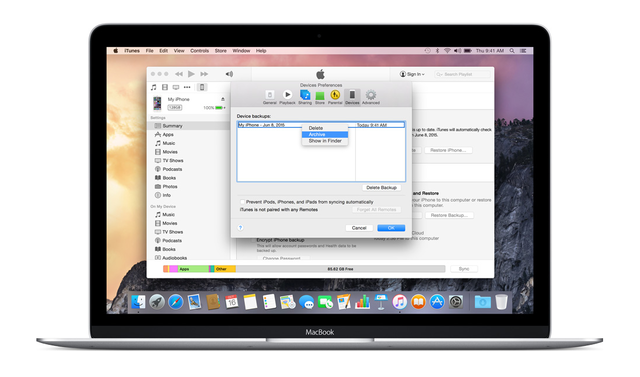Click the yellow Other storage segment
640x377 pixels.
(225, 269)
